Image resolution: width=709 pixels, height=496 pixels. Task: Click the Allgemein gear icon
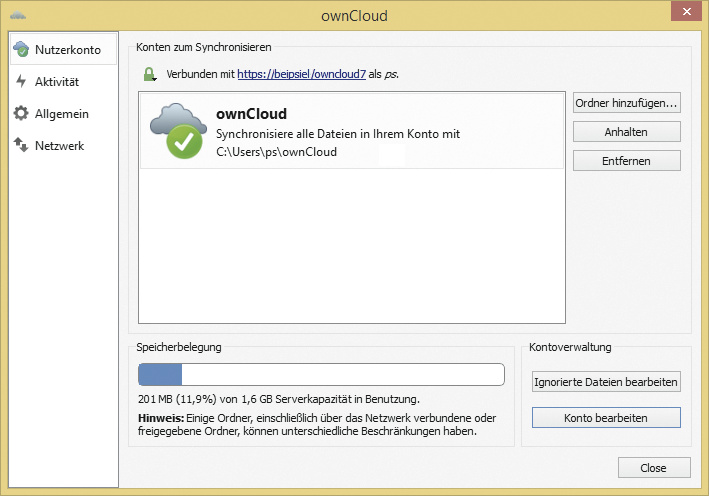[x=21, y=113]
